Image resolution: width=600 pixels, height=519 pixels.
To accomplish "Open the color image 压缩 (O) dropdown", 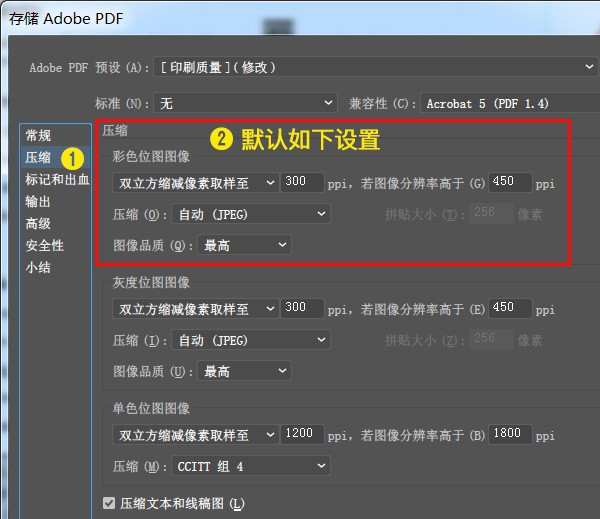I will click(251, 214).
